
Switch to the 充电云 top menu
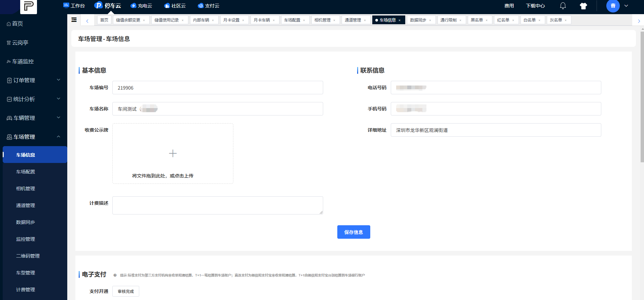pos(141,6)
